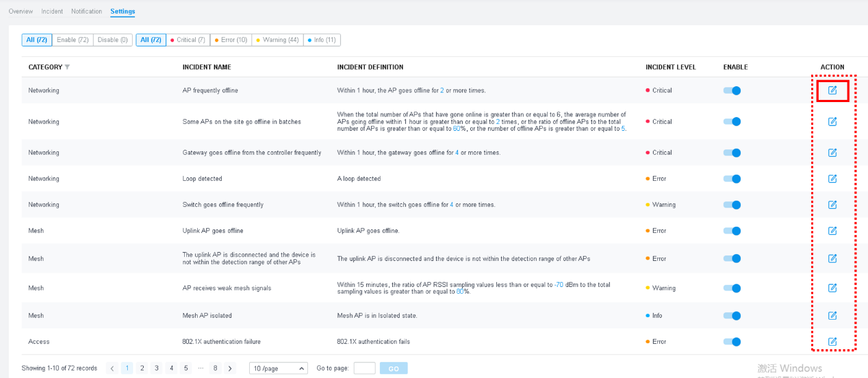
Task: Switch off the 'Loop detected' incident
Action: (x=732, y=179)
